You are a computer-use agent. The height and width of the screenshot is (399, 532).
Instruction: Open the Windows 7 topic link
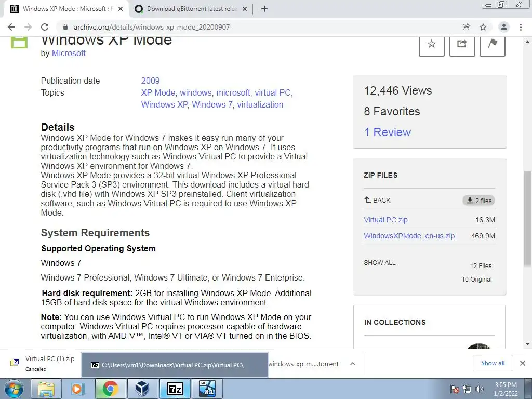coord(212,104)
